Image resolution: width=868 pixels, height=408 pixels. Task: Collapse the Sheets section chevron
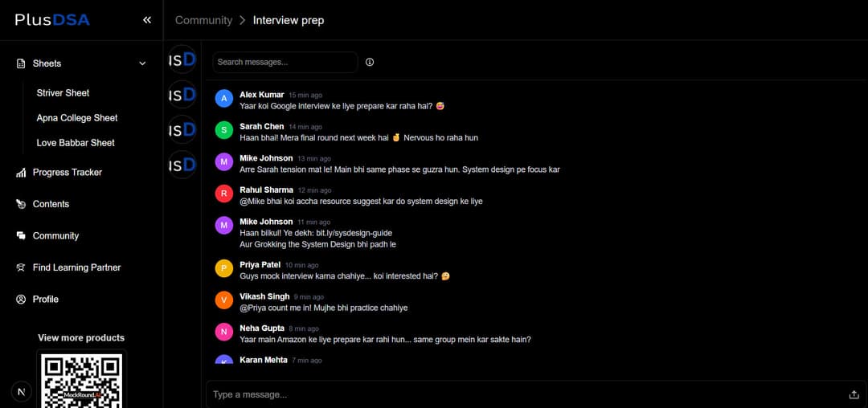[142, 63]
